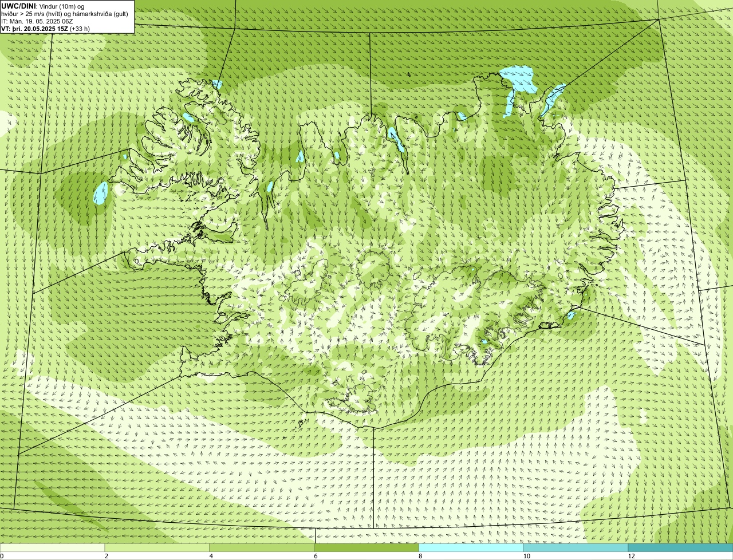Click the "12" tick label on the scale
The image size is (733, 560).
tap(631, 556)
